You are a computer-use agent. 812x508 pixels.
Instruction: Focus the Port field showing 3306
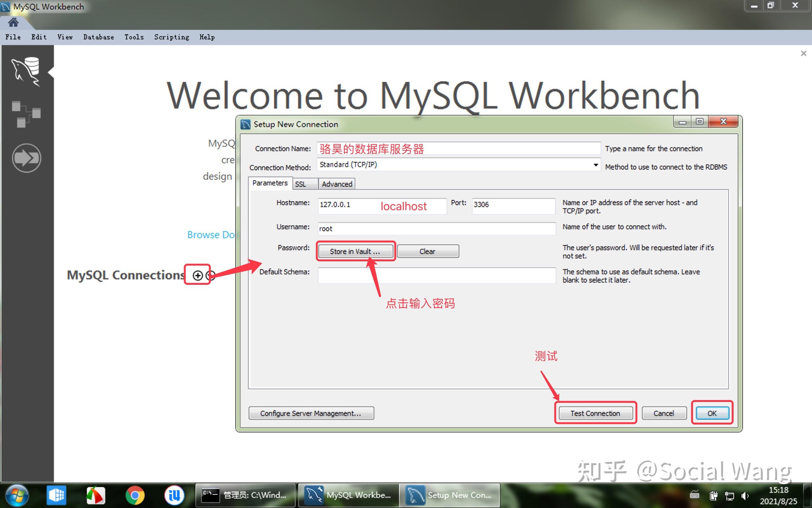[x=514, y=206]
